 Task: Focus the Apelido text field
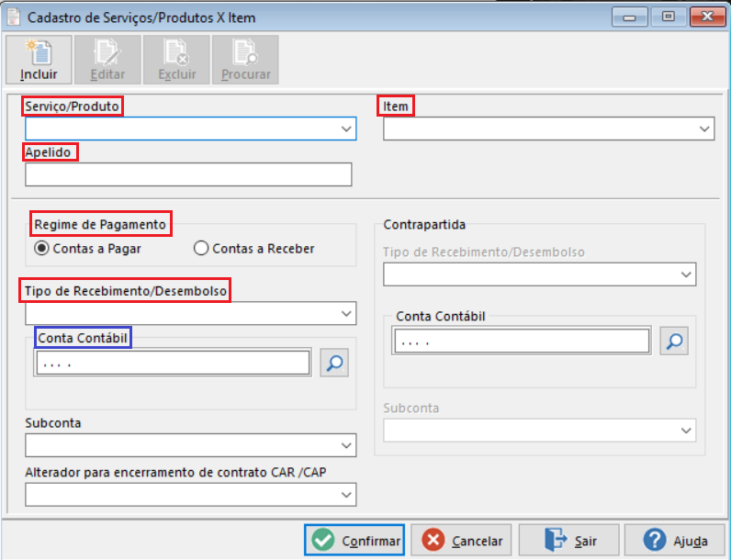click(188, 174)
